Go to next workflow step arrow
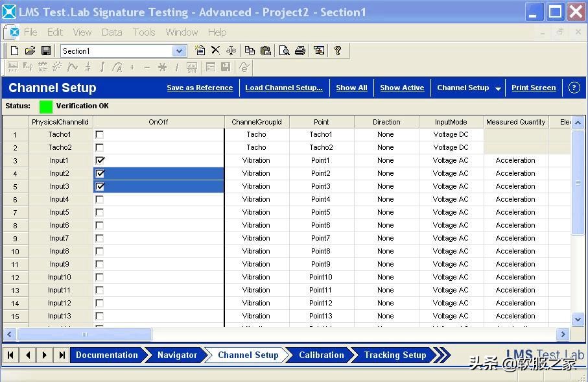This screenshot has height=382, width=588. click(x=45, y=355)
